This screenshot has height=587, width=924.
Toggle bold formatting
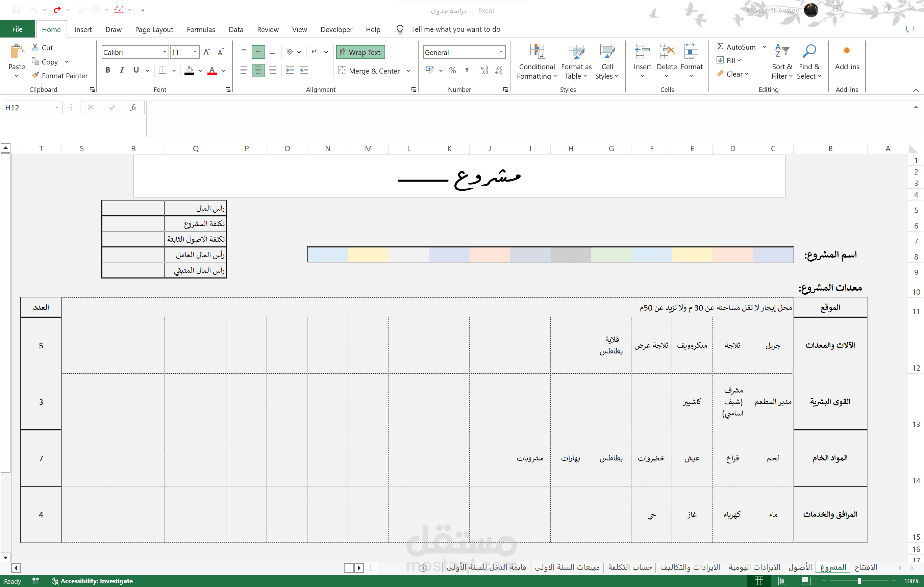(108, 70)
